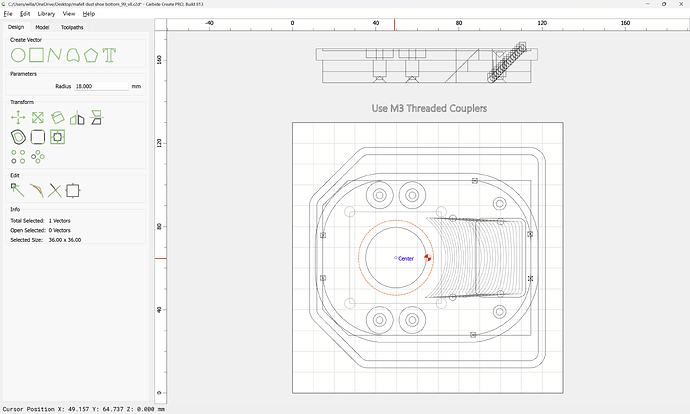Click the Transform section heading
The height and width of the screenshot is (414, 690).
[x=22, y=102]
